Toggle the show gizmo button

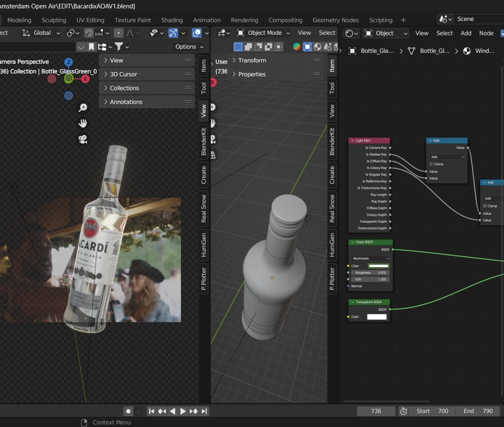click(x=173, y=33)
